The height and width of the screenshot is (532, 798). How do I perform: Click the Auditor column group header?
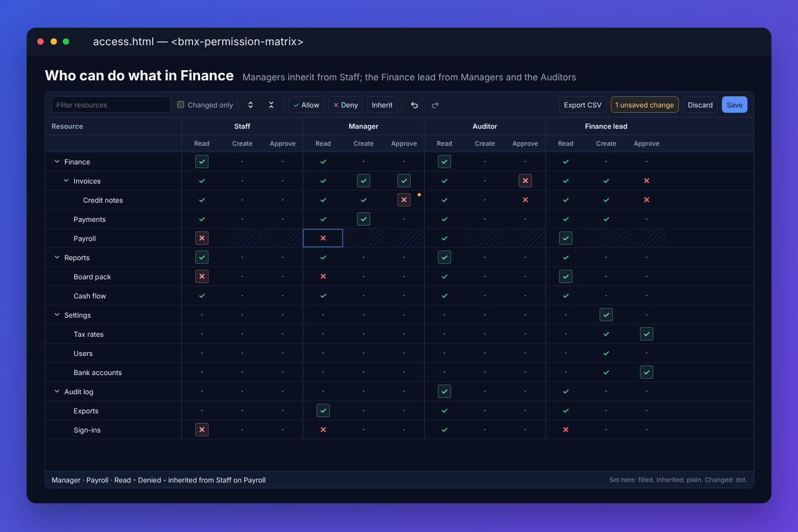485,126
